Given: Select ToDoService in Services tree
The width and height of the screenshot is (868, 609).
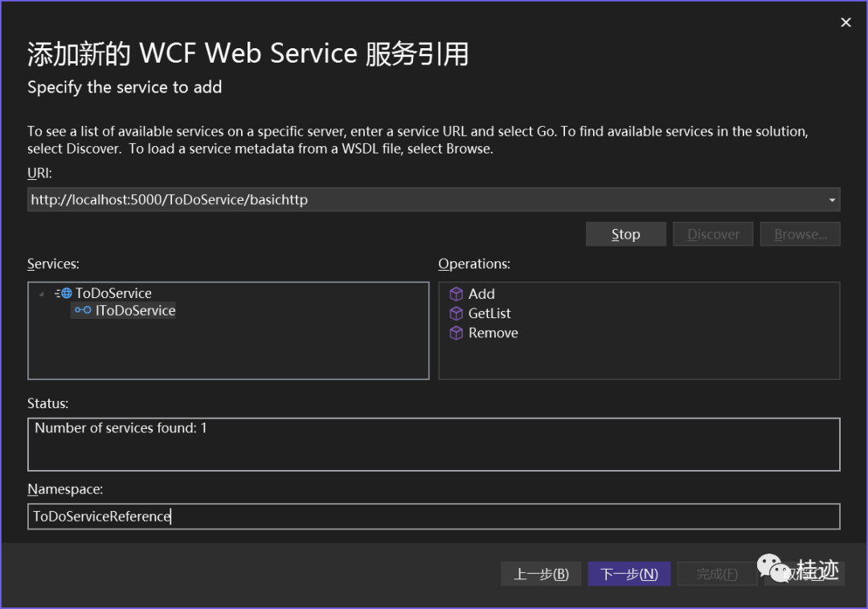Looking at the screenshot, I should tap(113, 293).
